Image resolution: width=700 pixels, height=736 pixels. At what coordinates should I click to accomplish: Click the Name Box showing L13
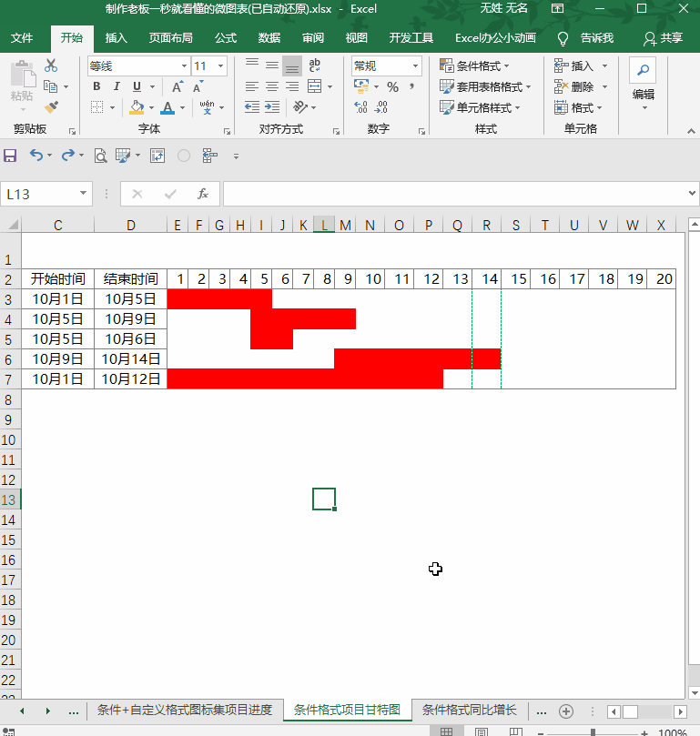point(46,194)
